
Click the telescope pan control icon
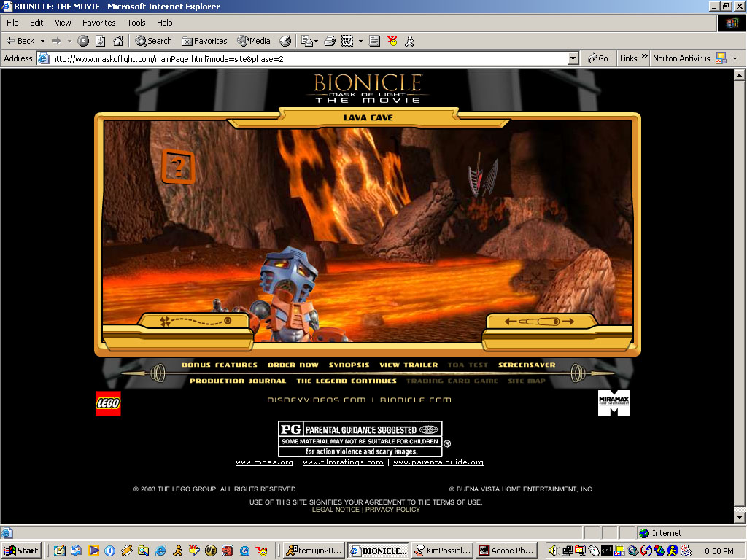[x=539, y=321]
